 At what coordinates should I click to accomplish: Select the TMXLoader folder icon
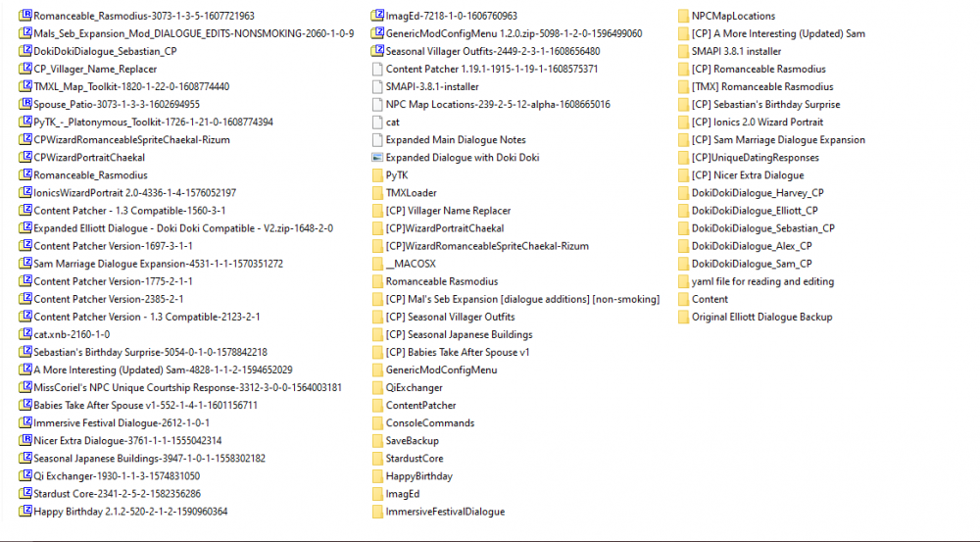[377, 192]
